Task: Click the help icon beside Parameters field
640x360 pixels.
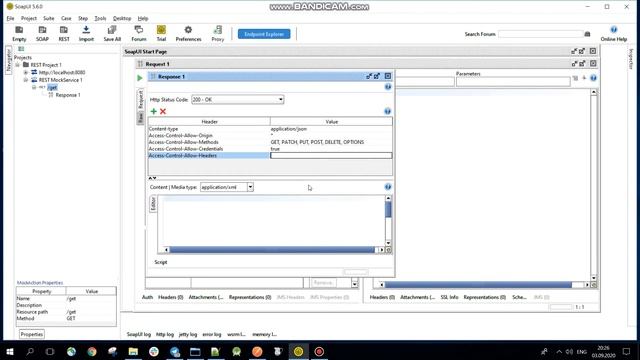Action: tap(593, 78)
